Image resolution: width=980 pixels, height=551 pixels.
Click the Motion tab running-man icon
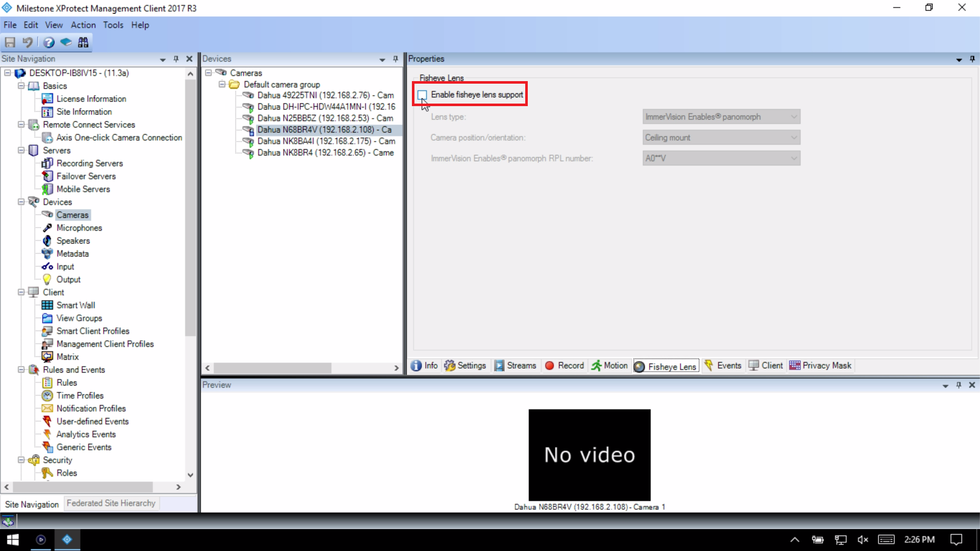[596, 365]
